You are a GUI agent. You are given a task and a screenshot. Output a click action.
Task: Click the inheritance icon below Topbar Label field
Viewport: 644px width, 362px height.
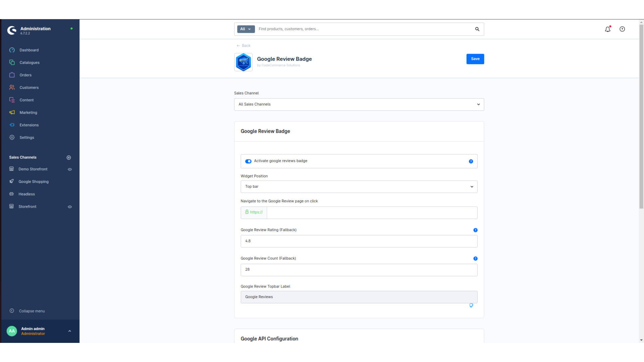tap(471, 305)
